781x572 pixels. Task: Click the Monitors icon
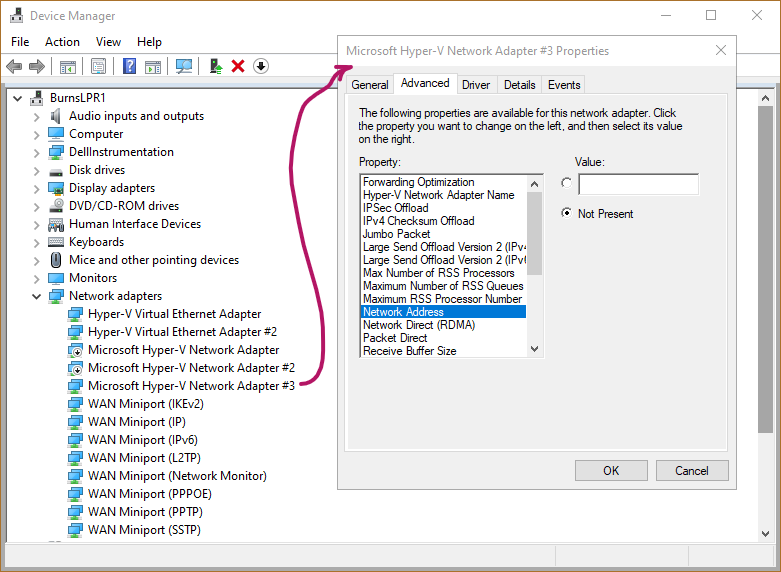tap(56, 278)
